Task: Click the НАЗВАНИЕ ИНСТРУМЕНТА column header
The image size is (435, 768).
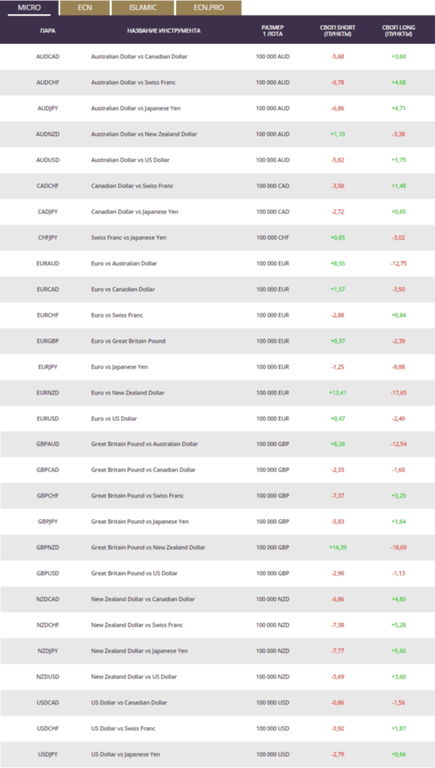Action: [x=164, y=31]
